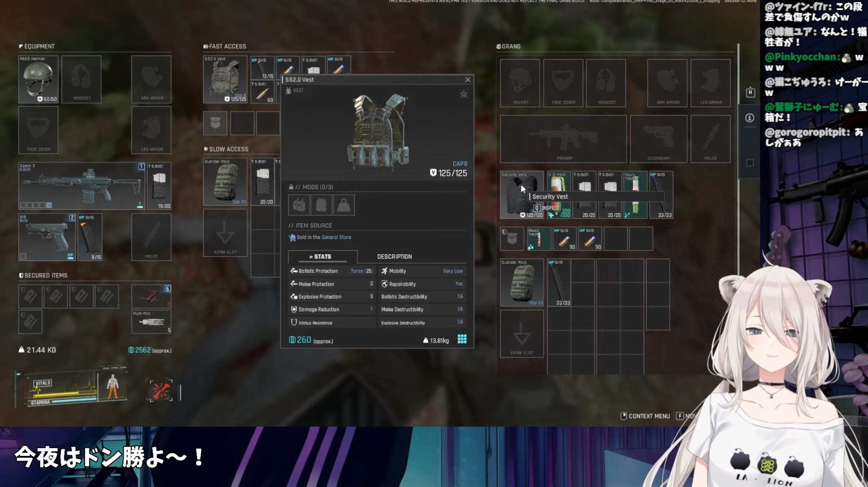
Task: Click the Context Menu hint button
Action: click(x=645, y=416)
